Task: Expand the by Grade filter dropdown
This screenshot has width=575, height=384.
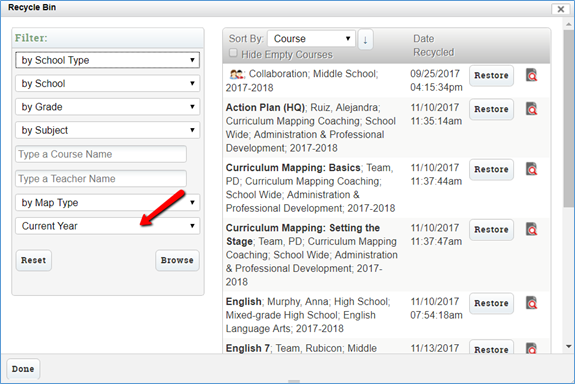Action: 107,107
